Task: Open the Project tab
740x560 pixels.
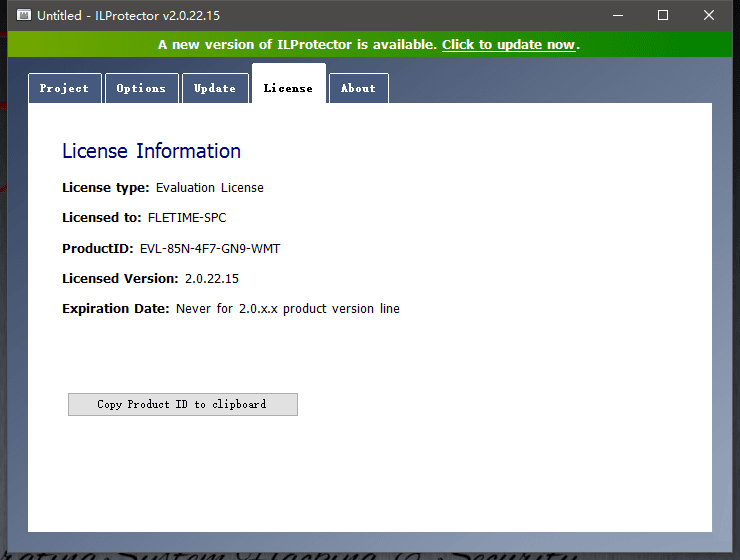Action: [x=65, y=88]
